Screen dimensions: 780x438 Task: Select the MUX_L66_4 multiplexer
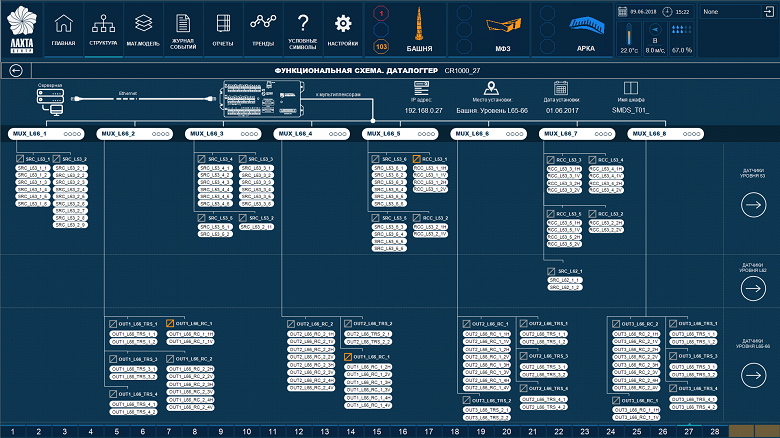pyautogui.click(x=311, y=134)
